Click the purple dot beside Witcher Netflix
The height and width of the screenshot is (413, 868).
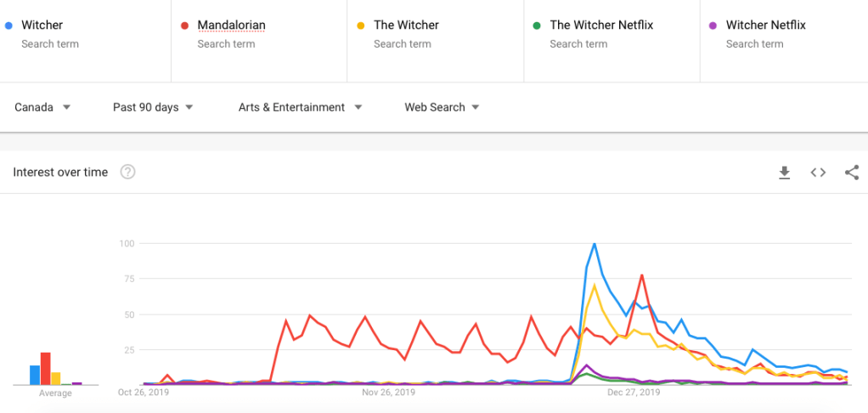pos(713,25)
